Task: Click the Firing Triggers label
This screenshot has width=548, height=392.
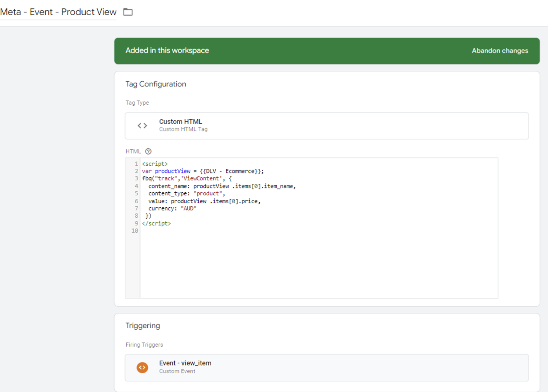Action: 144,345
